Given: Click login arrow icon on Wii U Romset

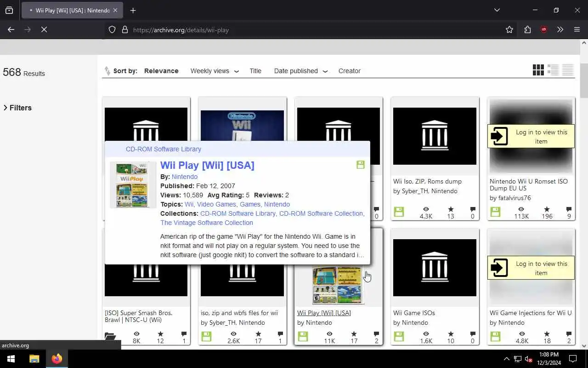Looking at the screenshot, I should [499, 136].
